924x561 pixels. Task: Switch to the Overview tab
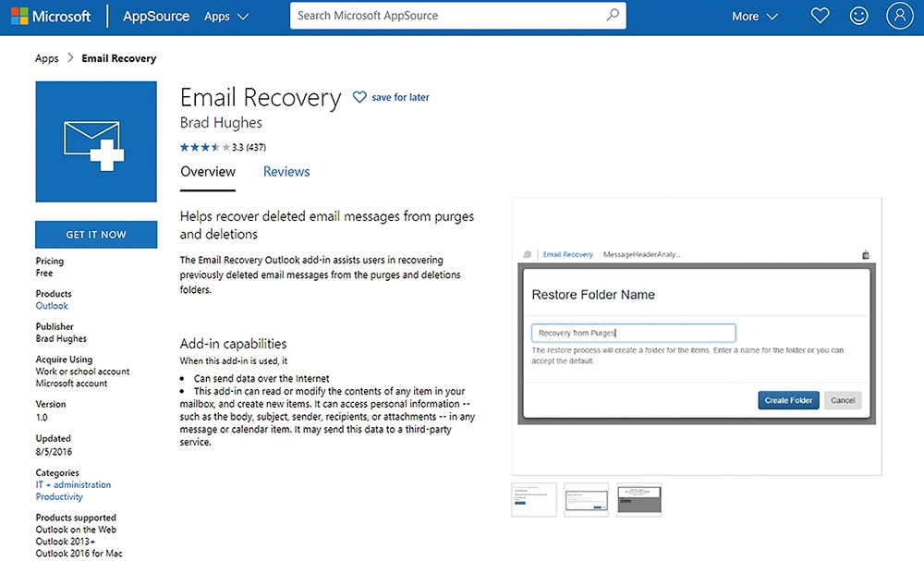tap(208, 172)
